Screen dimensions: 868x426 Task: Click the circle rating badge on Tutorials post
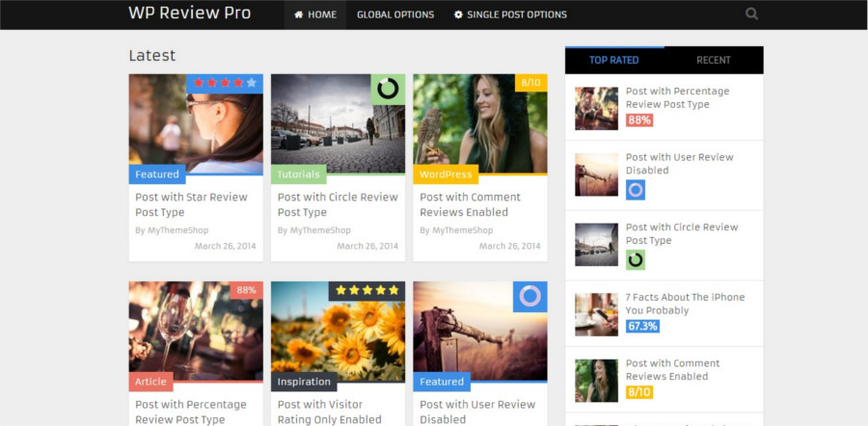pos(388,90)
